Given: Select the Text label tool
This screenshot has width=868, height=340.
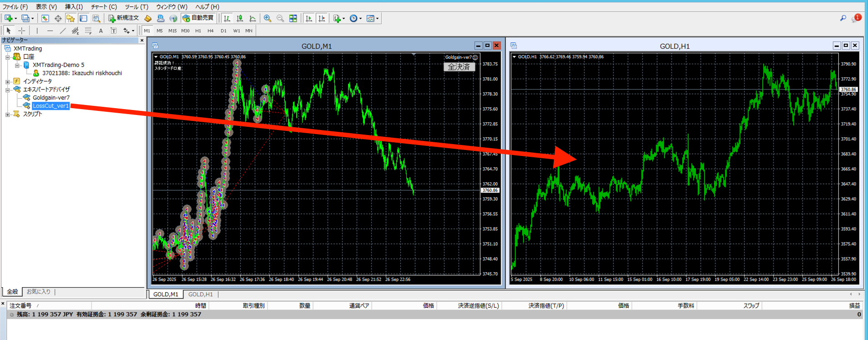Looking at the screenshot, I should point(101,31).
